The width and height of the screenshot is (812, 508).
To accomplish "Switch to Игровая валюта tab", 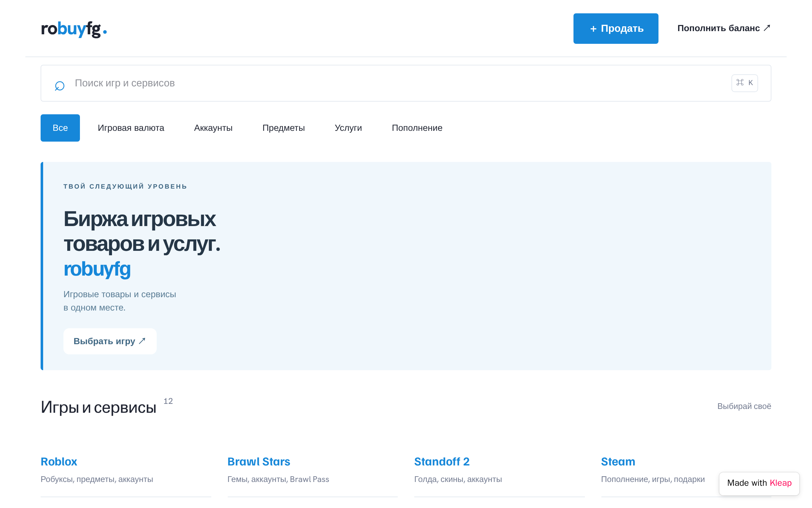I will 131,128.
